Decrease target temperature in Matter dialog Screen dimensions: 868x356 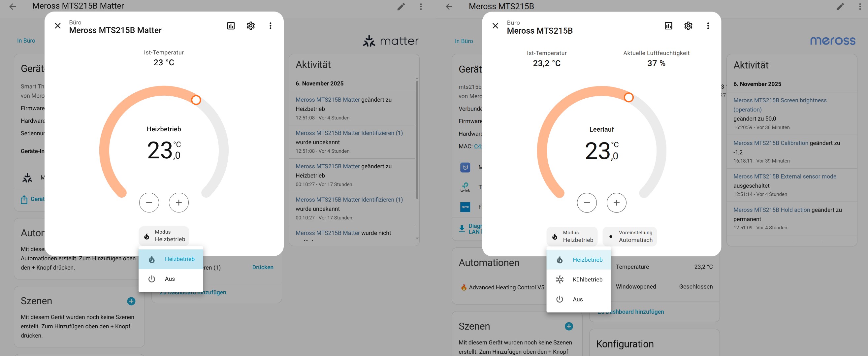(x=149, y=203)
